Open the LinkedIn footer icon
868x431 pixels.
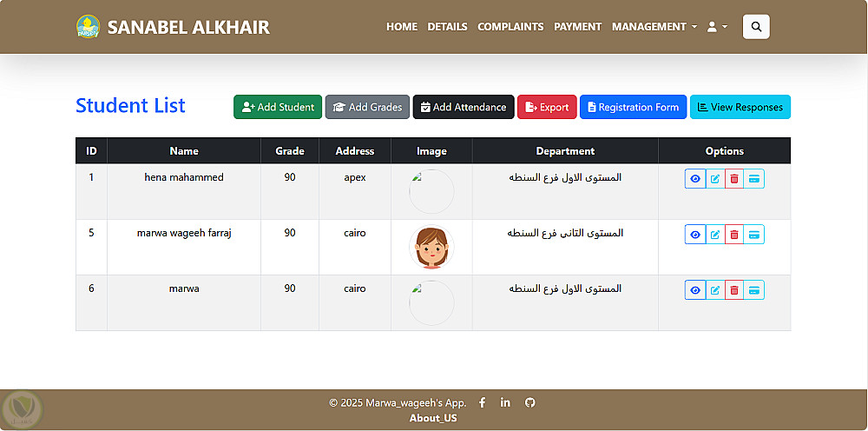pos(505,402)
